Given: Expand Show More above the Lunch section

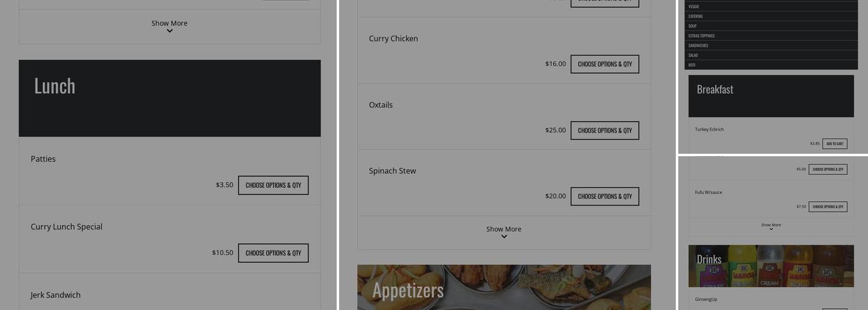Looking at the screenshot, I should (x=169, y=27).
